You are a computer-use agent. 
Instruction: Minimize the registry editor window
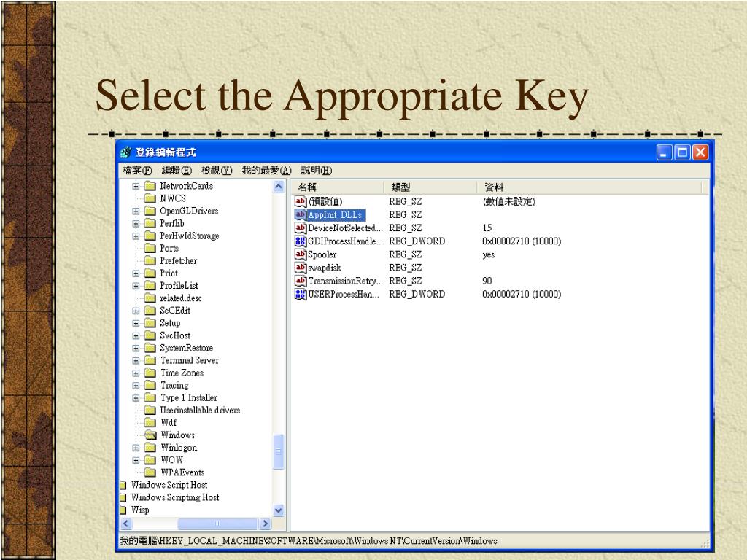(665, 152)
